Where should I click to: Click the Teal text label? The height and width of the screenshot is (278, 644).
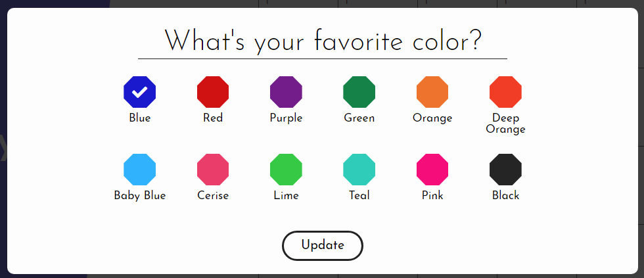coord(359,195)
